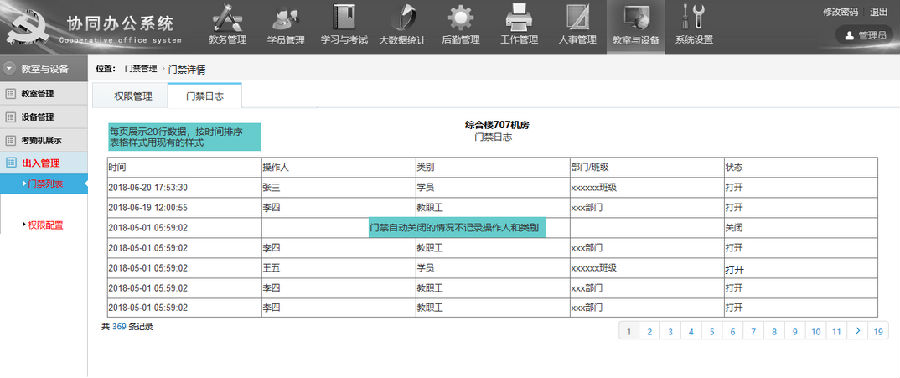The image size is (900, 378).
Task: Click the 共 369 条记录 count text
Action: click(127, 326)
